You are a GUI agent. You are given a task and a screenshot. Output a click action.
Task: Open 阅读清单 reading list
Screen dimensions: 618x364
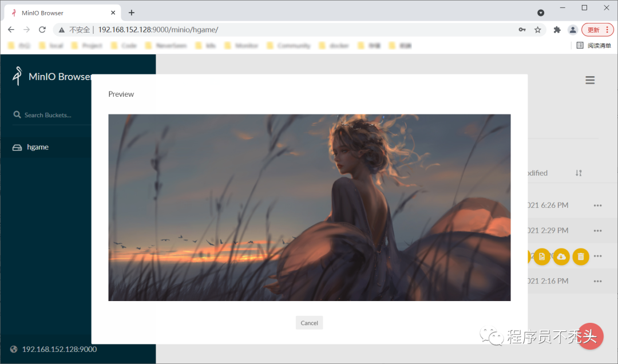[593, 45]
